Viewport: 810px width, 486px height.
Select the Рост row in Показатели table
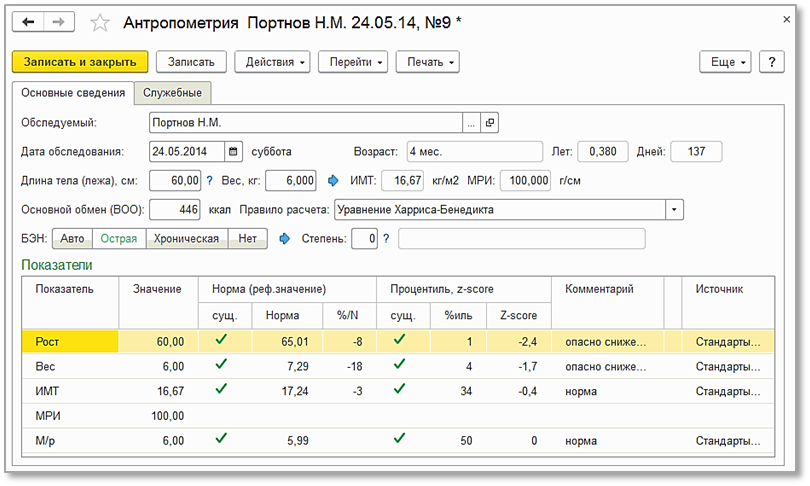(398, 342)
